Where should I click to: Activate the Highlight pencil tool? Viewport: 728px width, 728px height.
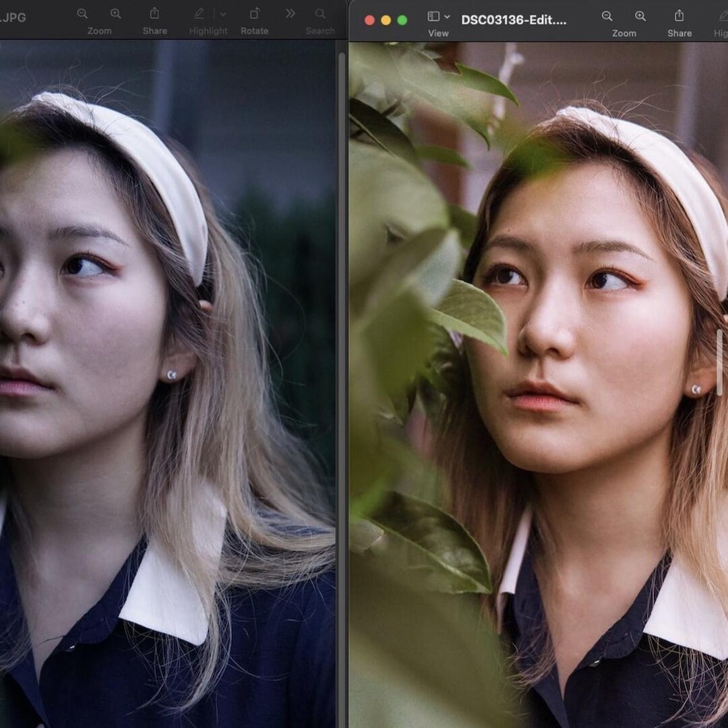199,12
